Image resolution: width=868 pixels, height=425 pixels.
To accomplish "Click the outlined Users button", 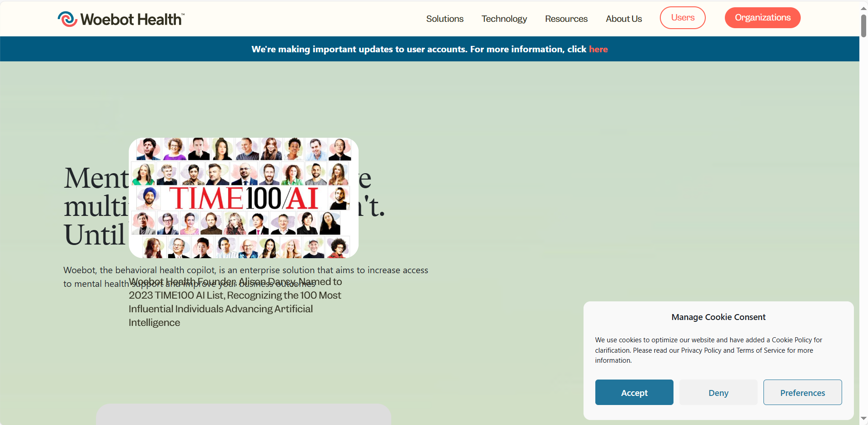I will tap(682, 18).
